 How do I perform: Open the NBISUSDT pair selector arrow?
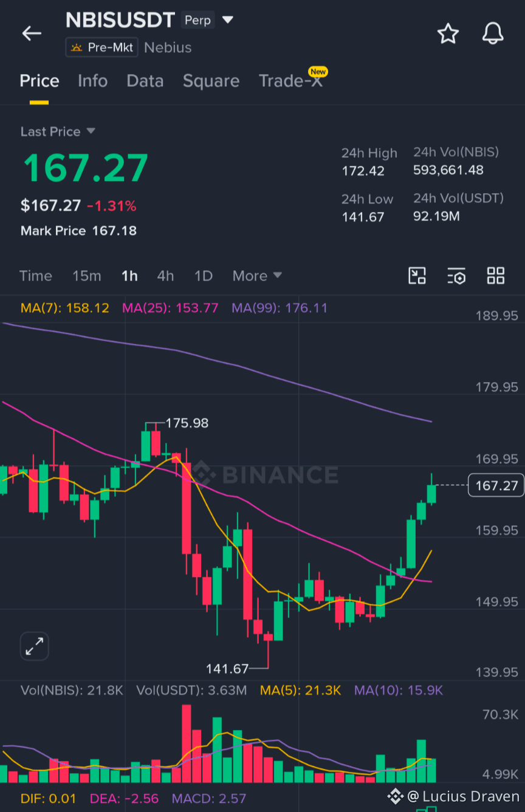[x=228, y=20]
